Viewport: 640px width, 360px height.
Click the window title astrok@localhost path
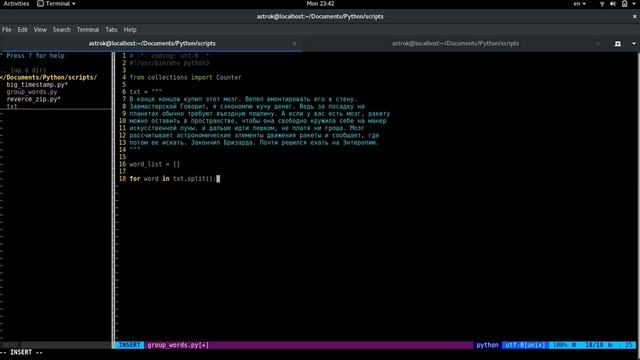click(x=320, y=17)
